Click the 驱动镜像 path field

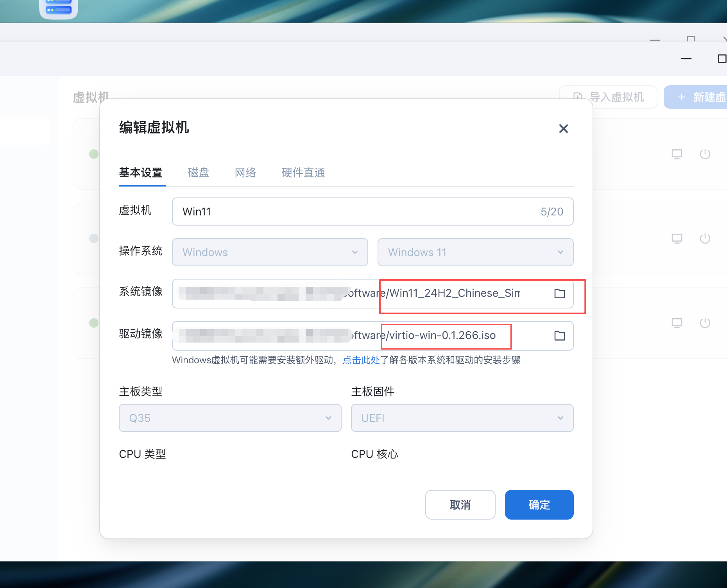[x=372, y=336]
